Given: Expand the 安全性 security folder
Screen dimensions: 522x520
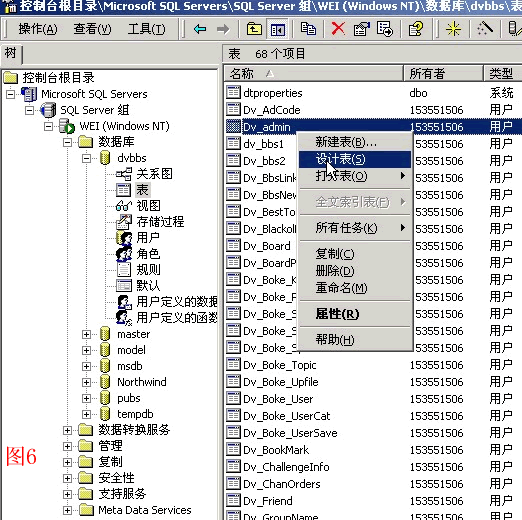Looking at the screenshot, I should (x=67, y=478).
